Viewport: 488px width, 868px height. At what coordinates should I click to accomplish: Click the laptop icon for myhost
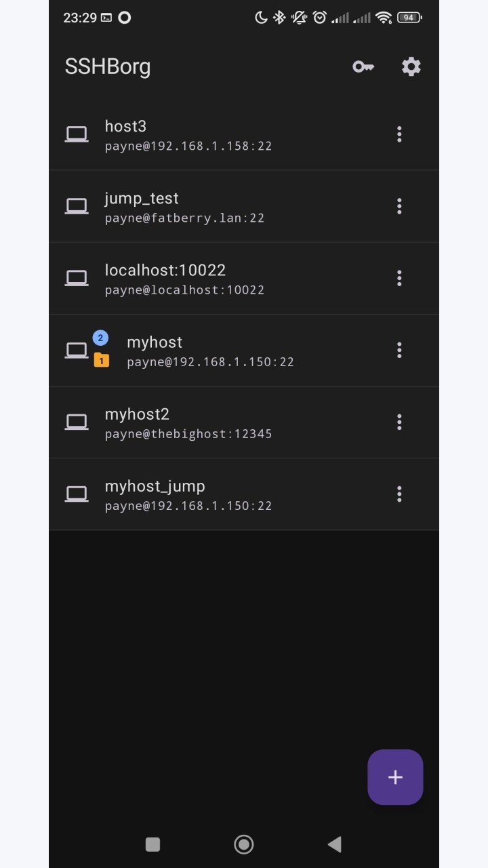click(77, 350)
